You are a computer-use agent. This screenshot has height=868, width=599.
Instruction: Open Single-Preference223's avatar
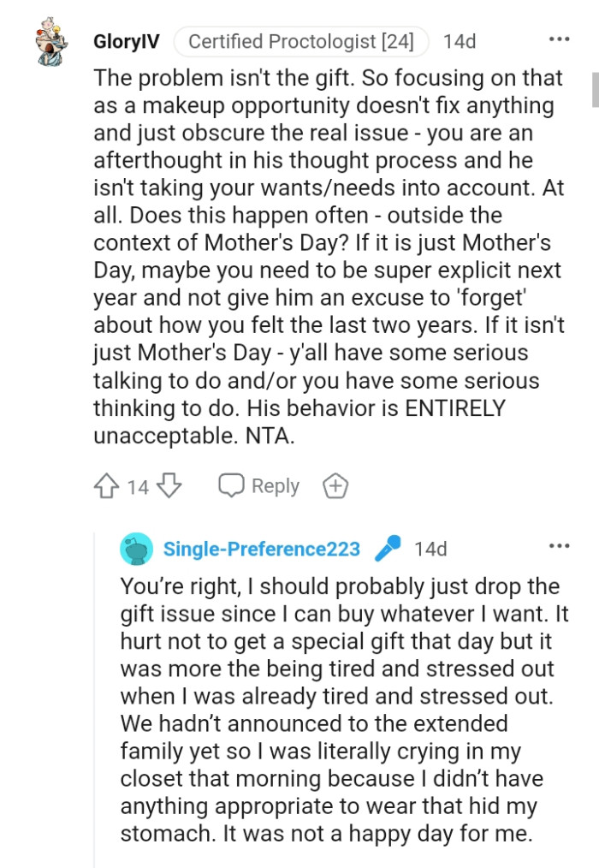point(139,549)
